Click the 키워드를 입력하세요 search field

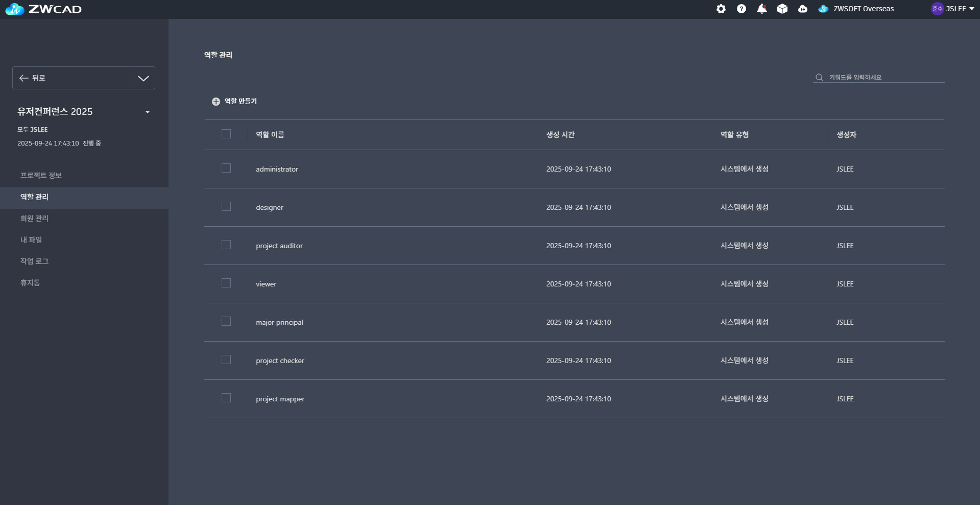(x=878, y=77)
